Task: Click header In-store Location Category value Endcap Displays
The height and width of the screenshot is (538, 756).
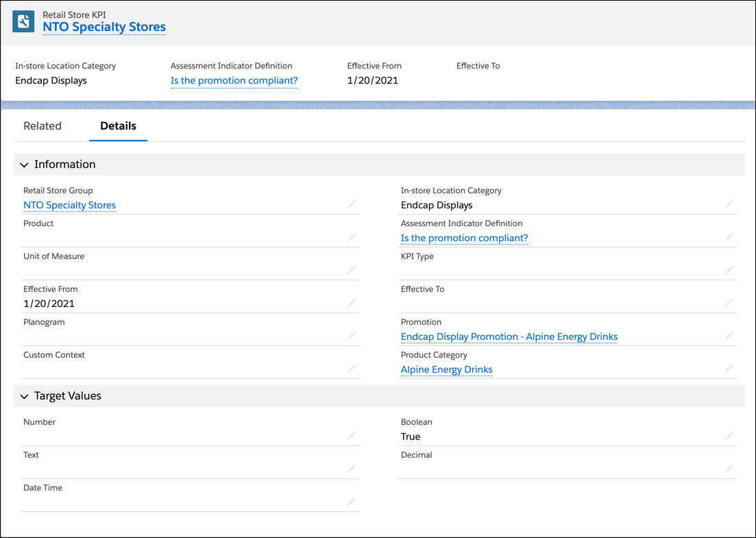Action: point(51,80)
